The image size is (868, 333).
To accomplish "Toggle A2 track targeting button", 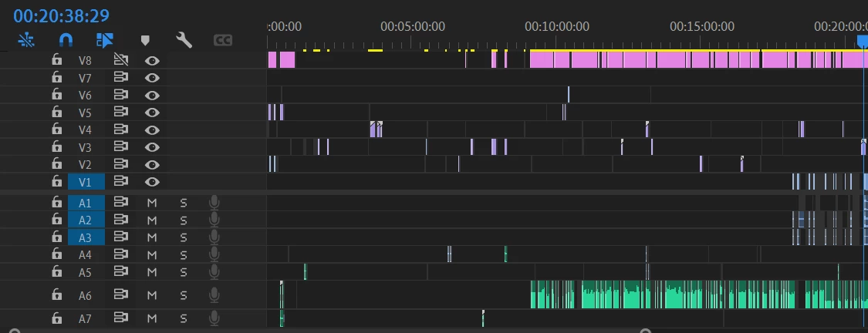I will coord(86,220).
